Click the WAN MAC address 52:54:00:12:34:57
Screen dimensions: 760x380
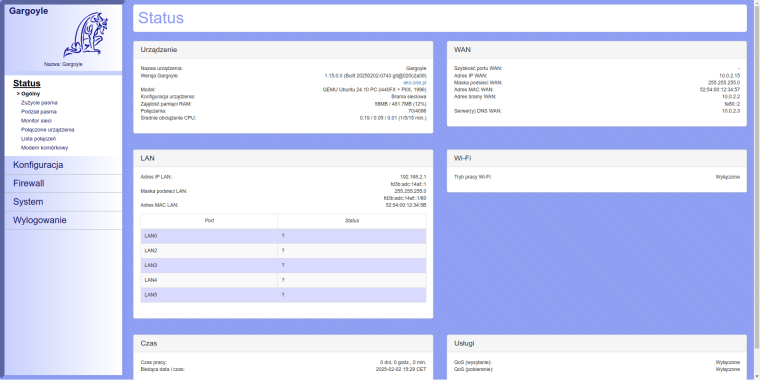point(720,90)
